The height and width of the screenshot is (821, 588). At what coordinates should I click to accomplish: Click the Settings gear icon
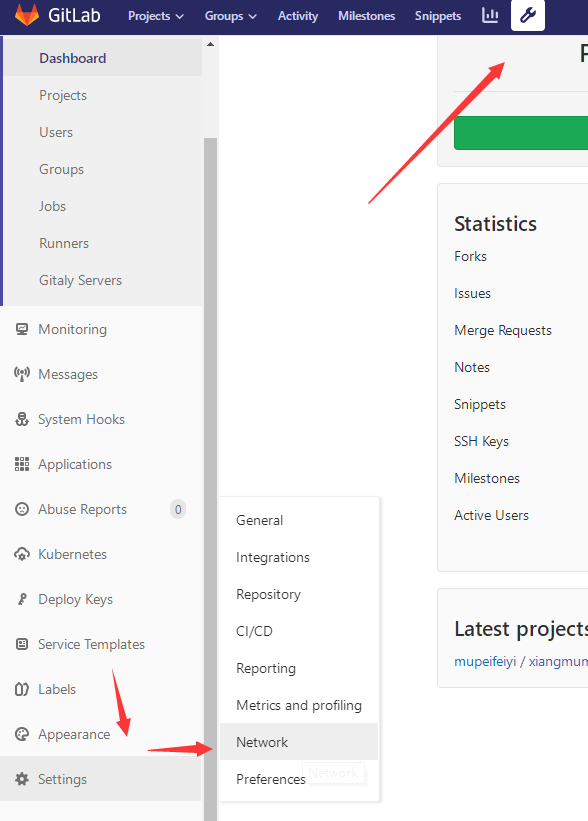pos(21,779)
